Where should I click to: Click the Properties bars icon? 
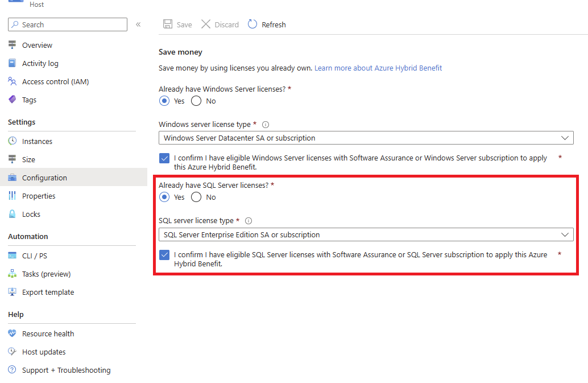coord(13,195)
